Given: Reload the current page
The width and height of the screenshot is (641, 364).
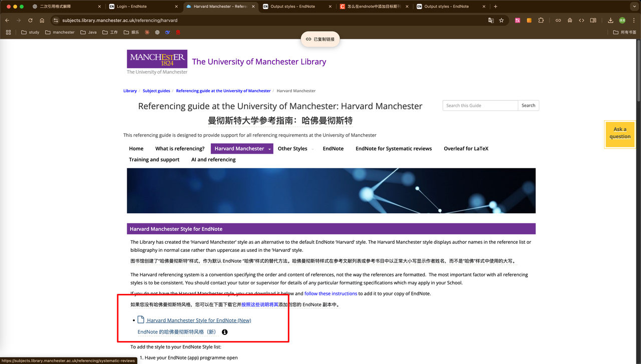Looking at the screenshot, I should click(30, 21).
